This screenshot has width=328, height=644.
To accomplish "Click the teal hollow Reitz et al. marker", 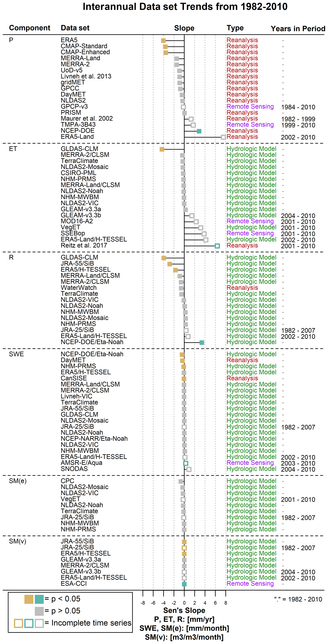I will [x=217, y=246].
